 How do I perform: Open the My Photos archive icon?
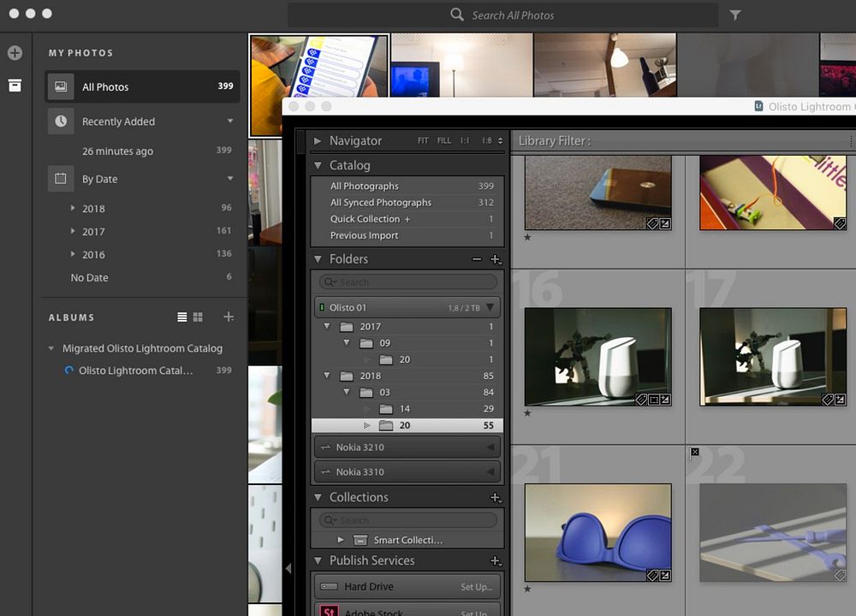click(15, 86)
